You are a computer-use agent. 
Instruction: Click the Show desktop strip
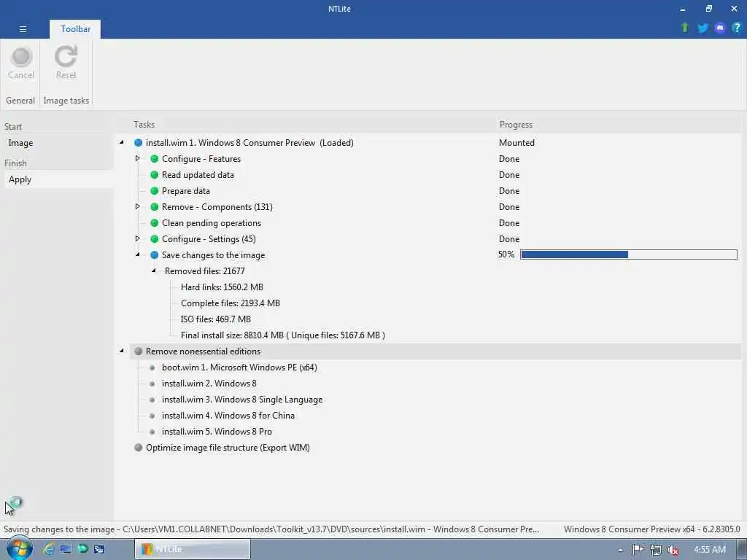point(743,550)
